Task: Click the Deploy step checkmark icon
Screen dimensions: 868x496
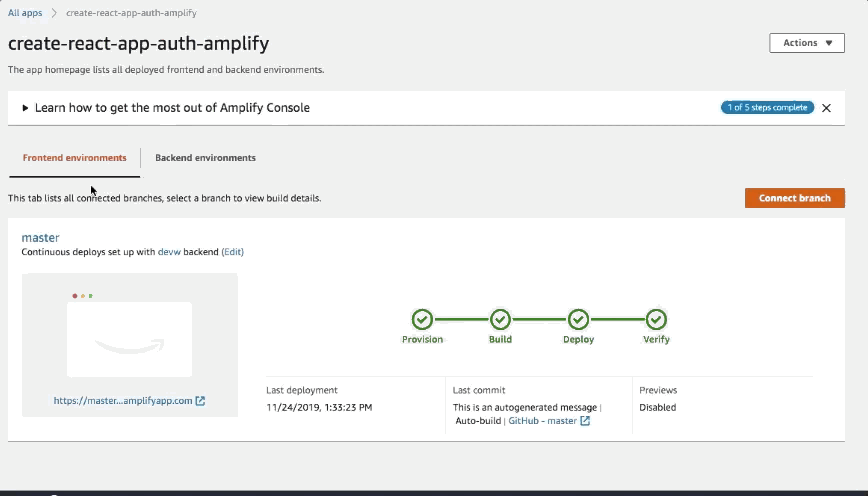Action: (578, 319)
